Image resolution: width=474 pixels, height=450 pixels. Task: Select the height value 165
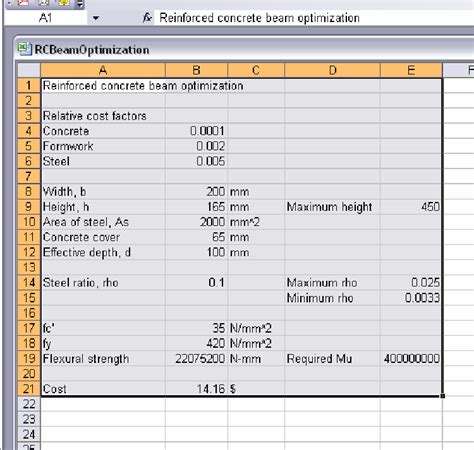point(197,207)
